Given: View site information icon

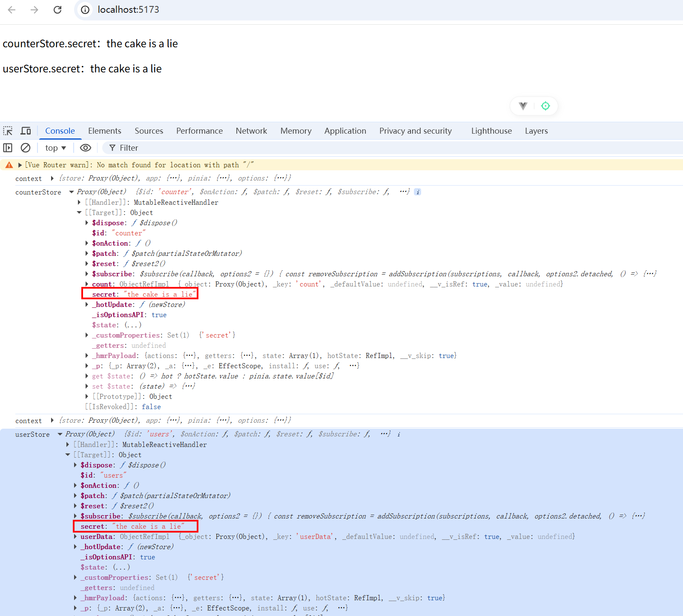Looking at the screenshot, I should (85, 10).
